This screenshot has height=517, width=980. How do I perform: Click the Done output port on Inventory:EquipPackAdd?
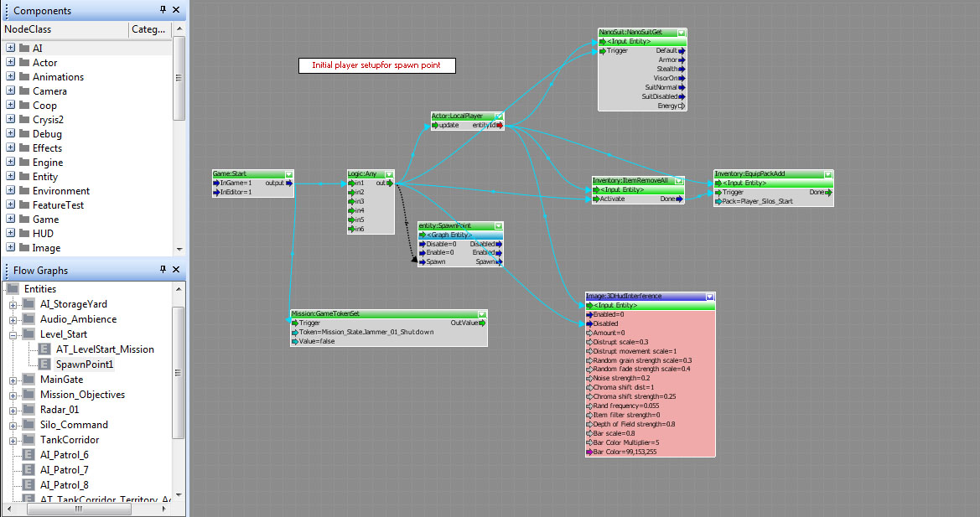[x=830, y=193]
